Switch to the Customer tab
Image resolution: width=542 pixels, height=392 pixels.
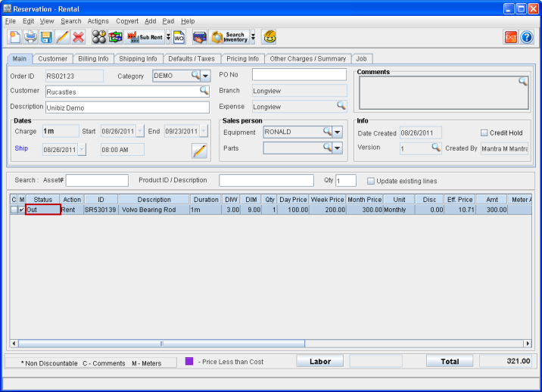(52, 59)
